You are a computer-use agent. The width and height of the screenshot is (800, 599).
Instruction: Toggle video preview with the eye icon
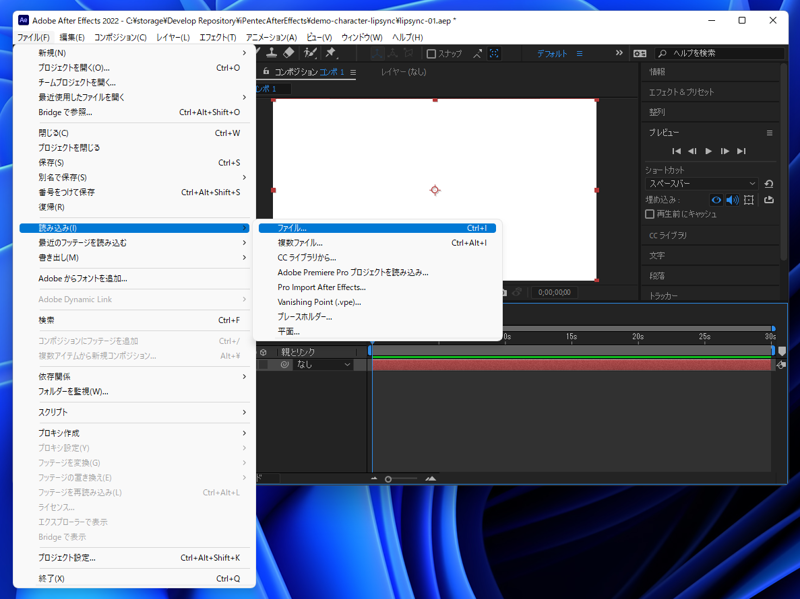(x=717, y=200)
